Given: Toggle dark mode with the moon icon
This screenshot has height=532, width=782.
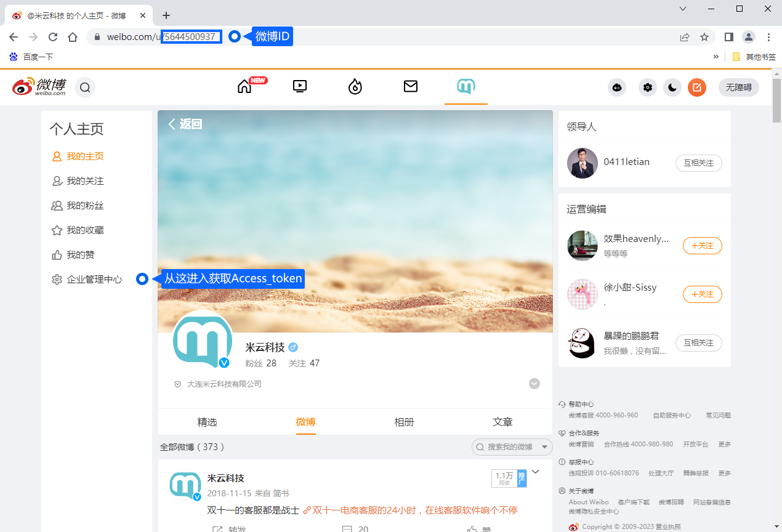Looking at the screenshot, I should pos(672,87).
